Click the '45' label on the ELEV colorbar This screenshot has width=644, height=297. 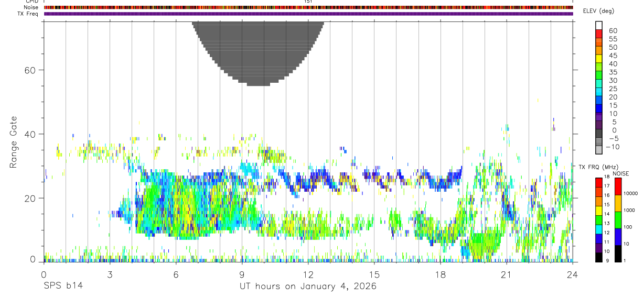click(613, 56)
